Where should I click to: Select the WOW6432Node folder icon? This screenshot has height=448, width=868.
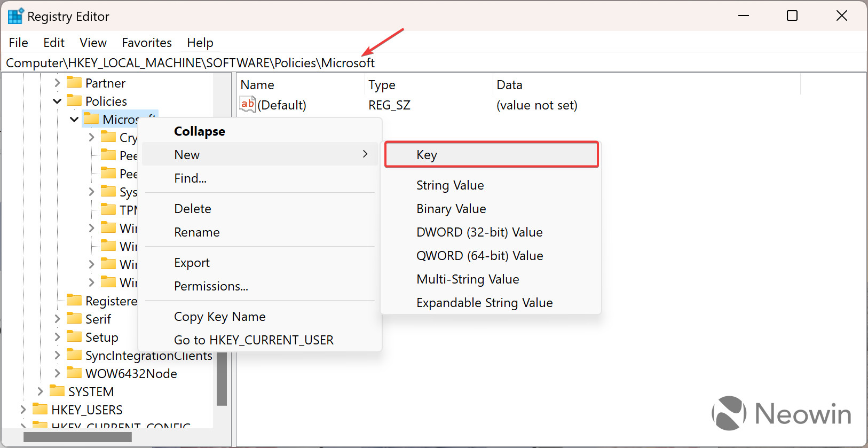[x=74, y=373]
